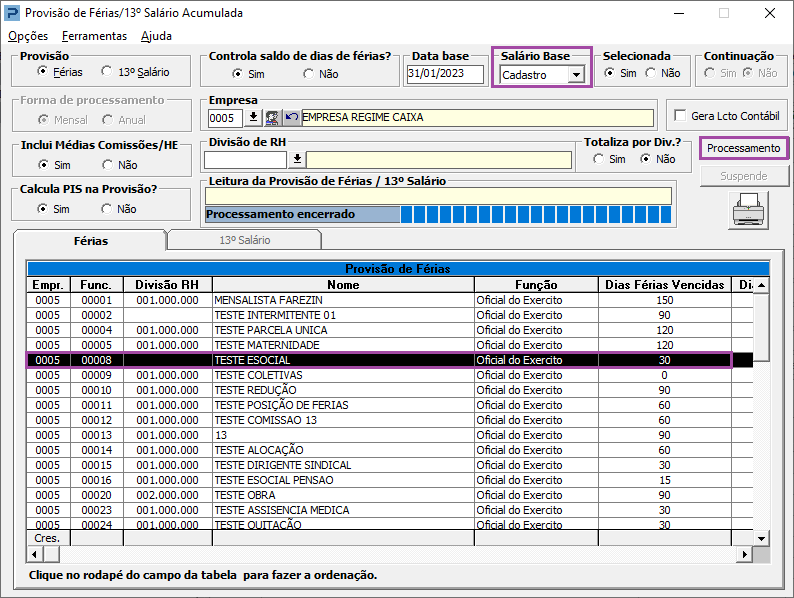Click the table scroll-up arrow

[761, 285]
